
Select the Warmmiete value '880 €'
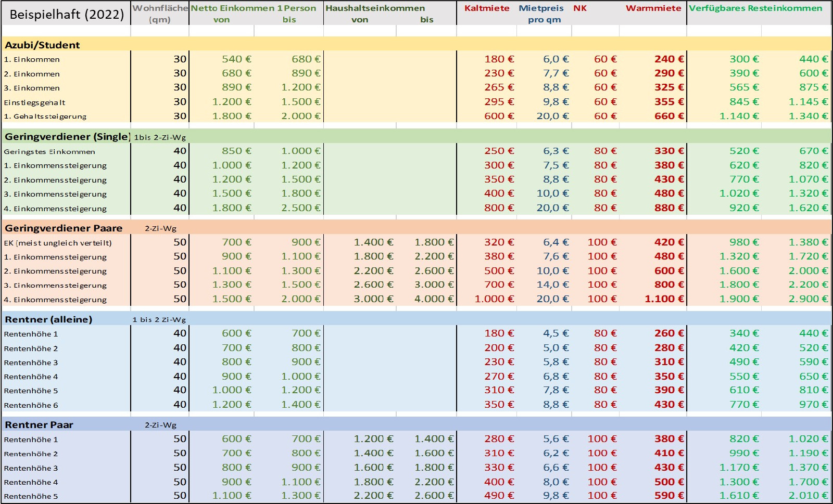[x=669, y=208]
